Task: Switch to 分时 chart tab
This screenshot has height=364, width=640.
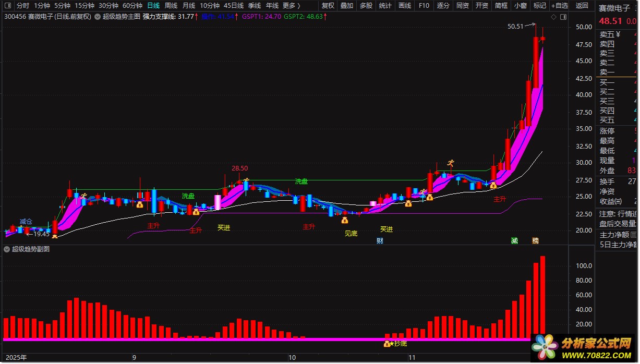Action: point(22,6)
